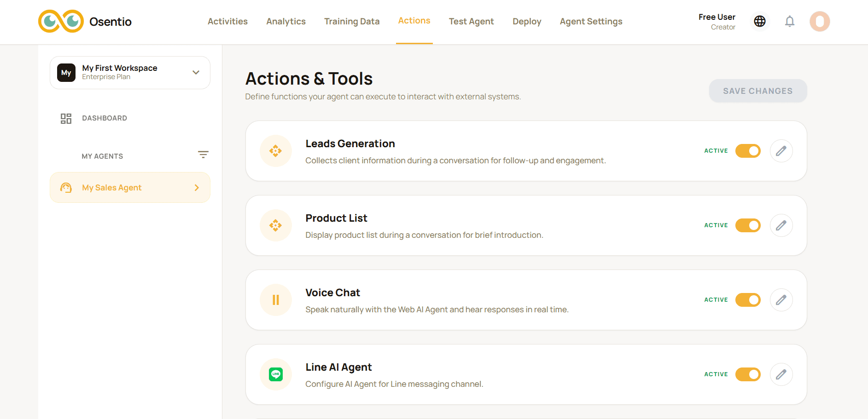
Task: Disable the Leads Generation toggle
Action: click(x=748, y=151)
